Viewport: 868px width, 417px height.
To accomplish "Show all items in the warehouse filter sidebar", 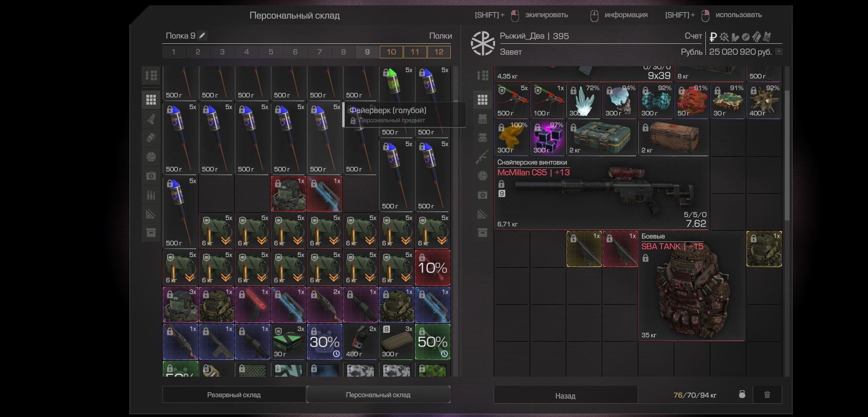I will (151, 100).
